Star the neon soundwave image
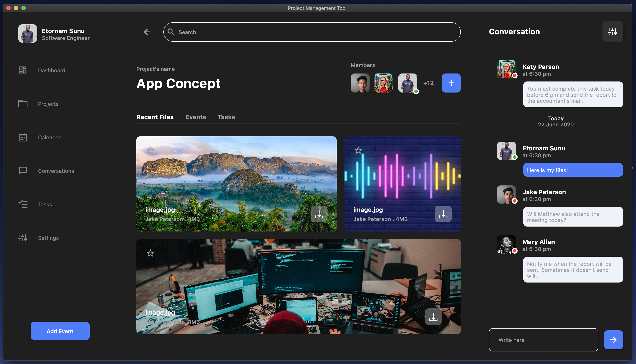This screenshot has height=364, width=636. coord(358,151)
